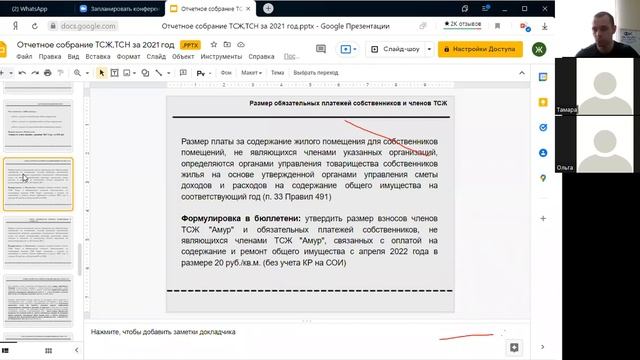Switch to filmstrip view
This screenshot has height=360, width=640.
click(5, 351)
